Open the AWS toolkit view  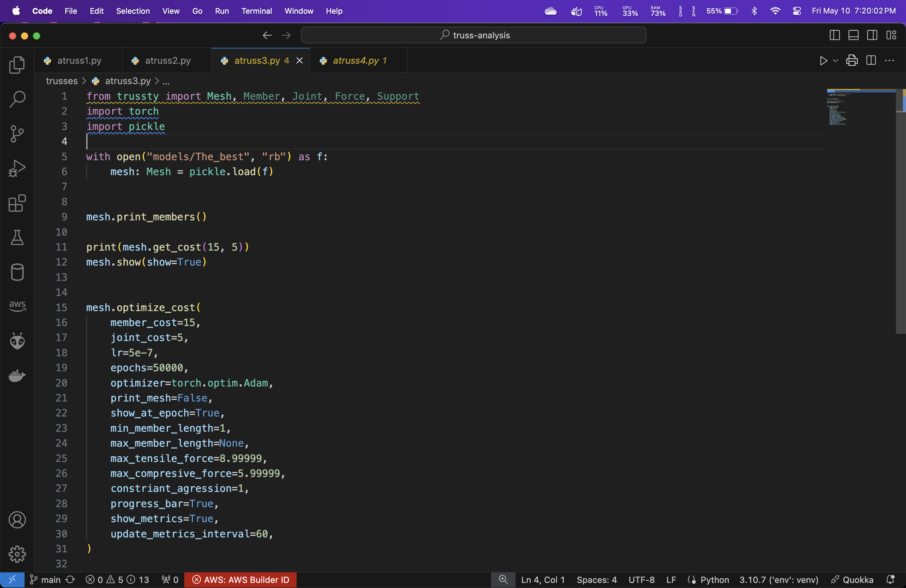point(17,306)
